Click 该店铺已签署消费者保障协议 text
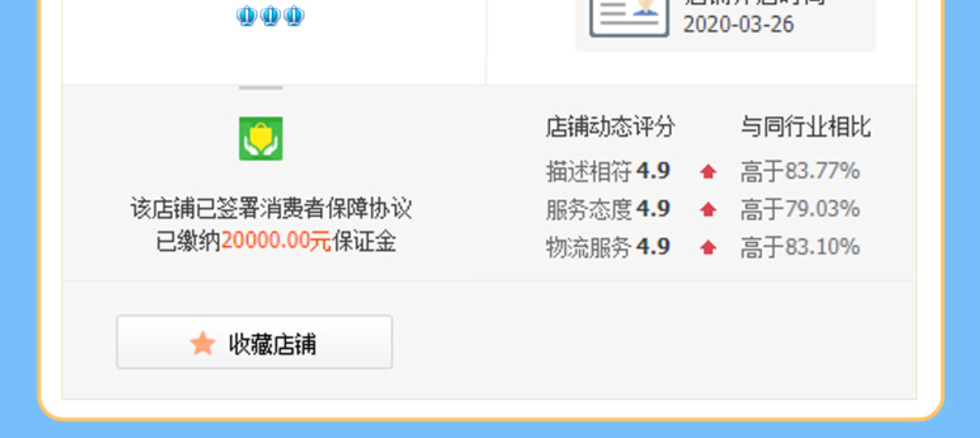Viewport: 980px width, 438px height. (x=271, y=208)
